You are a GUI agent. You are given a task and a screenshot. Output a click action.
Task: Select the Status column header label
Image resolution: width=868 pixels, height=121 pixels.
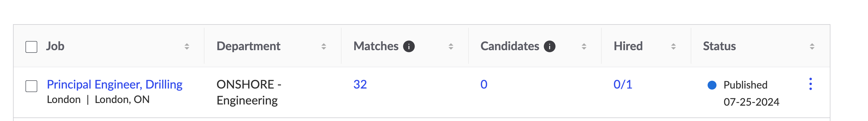(x=719, y=46)
